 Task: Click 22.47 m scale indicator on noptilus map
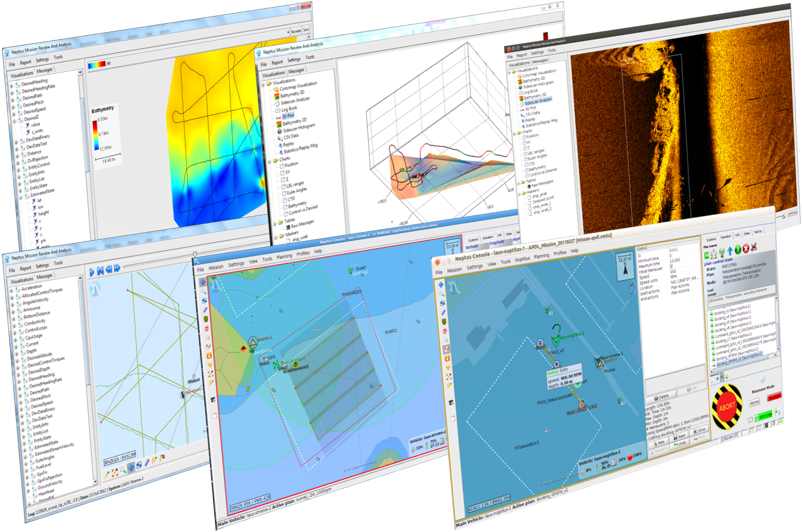point(624,266)
